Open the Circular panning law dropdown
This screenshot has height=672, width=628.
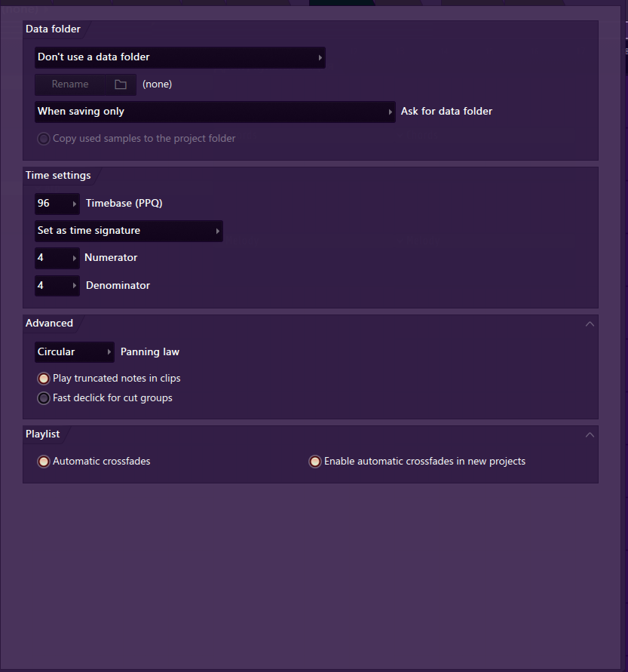74,352
